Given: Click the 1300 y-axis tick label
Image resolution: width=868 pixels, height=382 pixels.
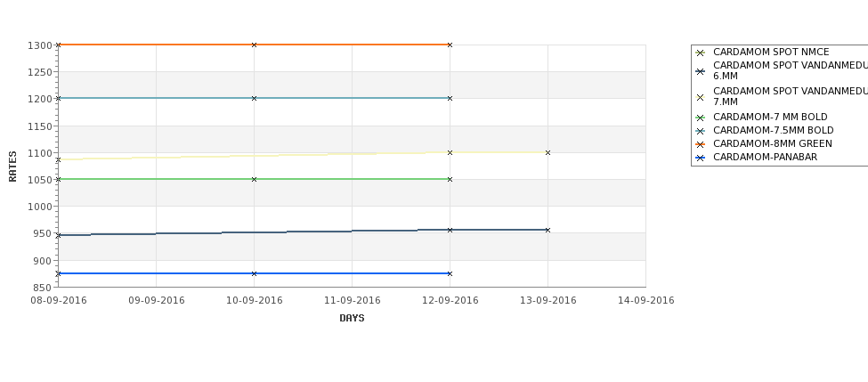Looking at the screenshot, I should pos(39,45).
